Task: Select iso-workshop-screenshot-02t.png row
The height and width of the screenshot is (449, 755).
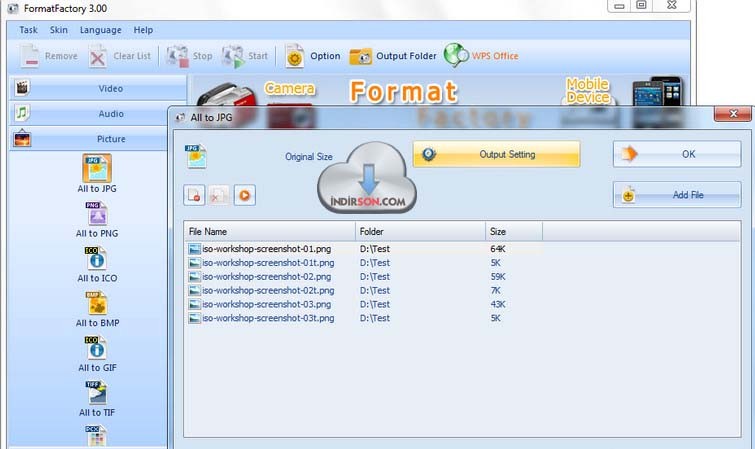Action: [x=364, y=291]
